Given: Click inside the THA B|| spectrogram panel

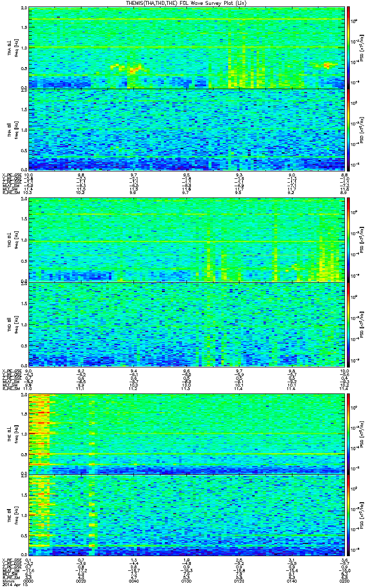Looking at the screenshot, I should pyautogui.click(x=186, y=129).
